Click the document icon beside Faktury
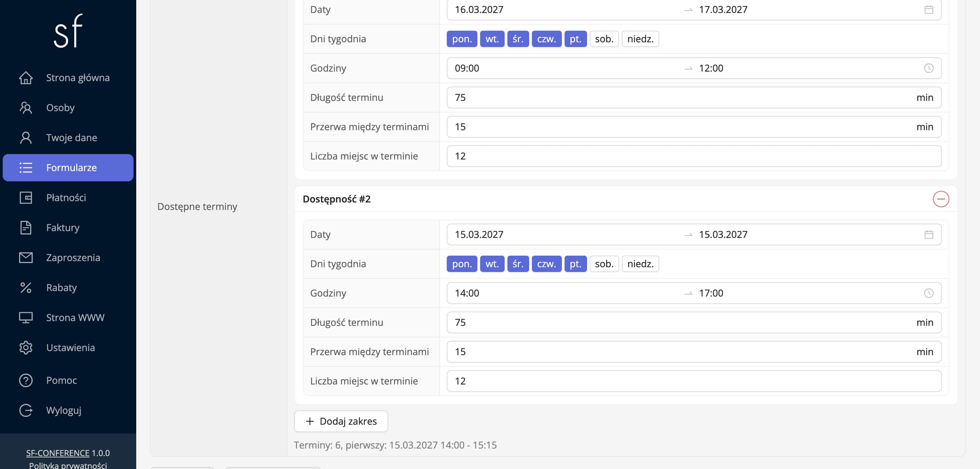 click(x=26, y=228)
